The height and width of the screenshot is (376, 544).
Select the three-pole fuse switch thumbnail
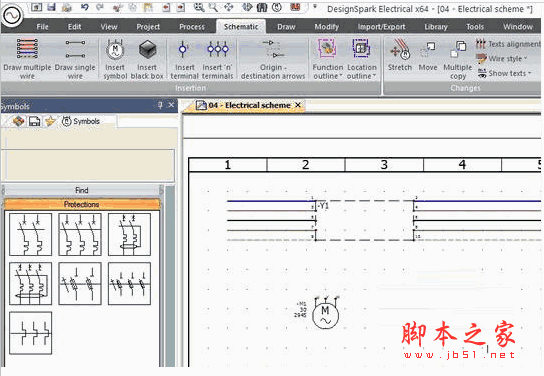[x=129, y=284]
